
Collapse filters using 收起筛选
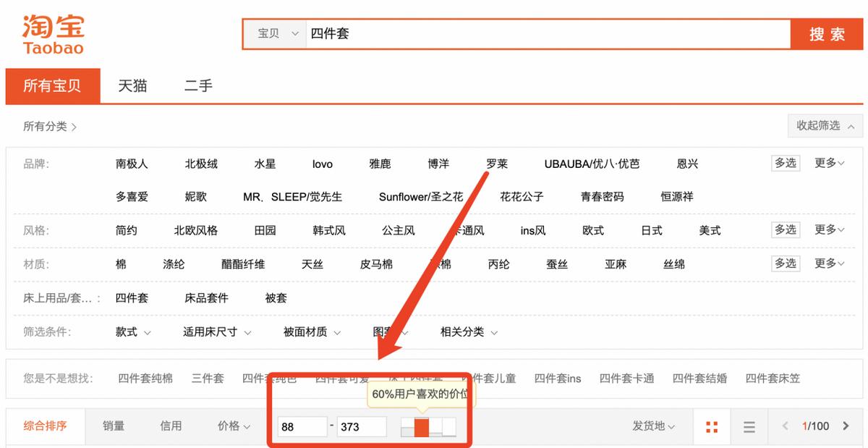tap(825, 124)
